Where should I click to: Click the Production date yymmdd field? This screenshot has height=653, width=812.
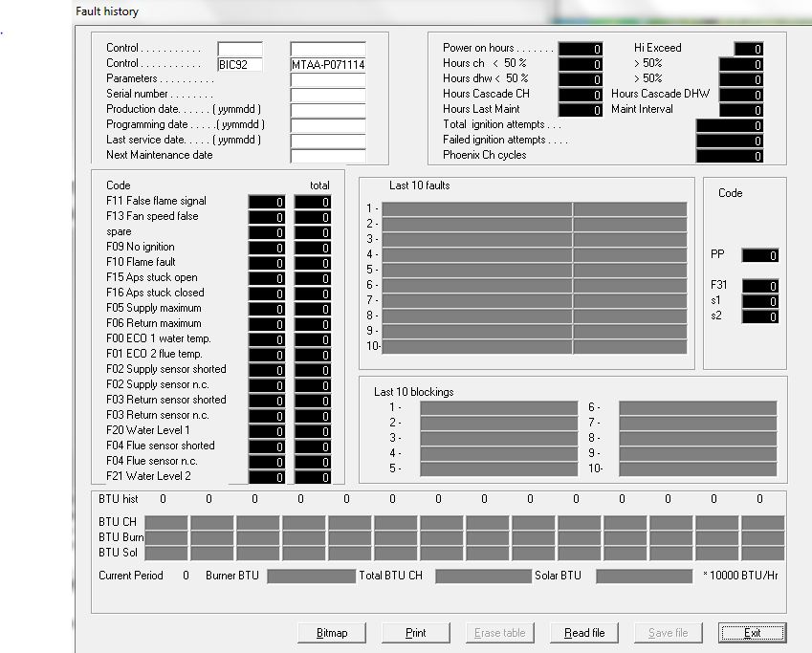(x=327, y=109)
